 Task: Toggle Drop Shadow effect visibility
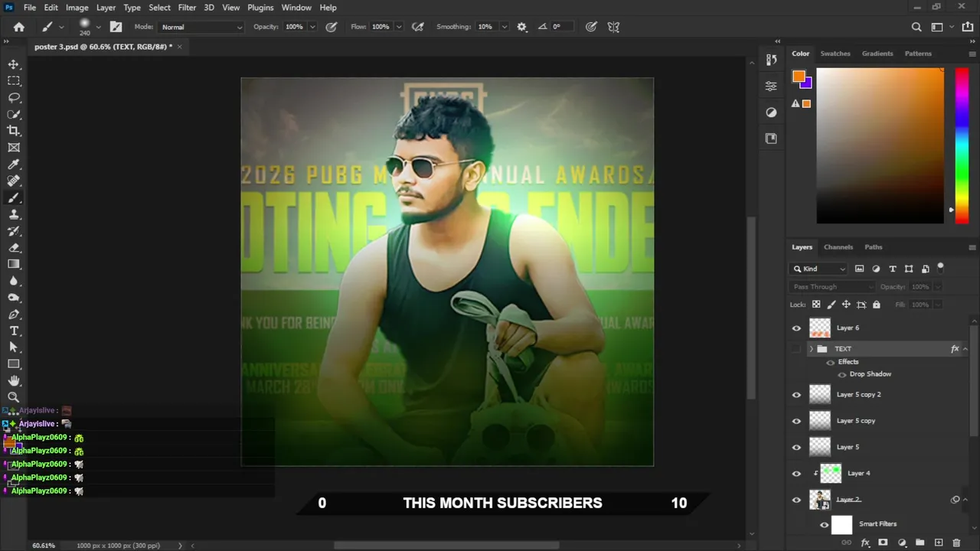click(842, 374)
